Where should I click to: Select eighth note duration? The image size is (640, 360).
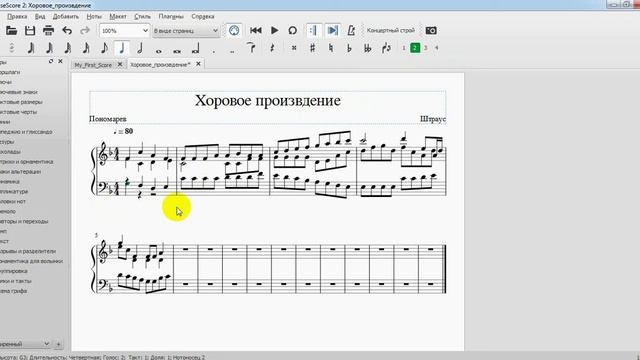pos(104,48)
